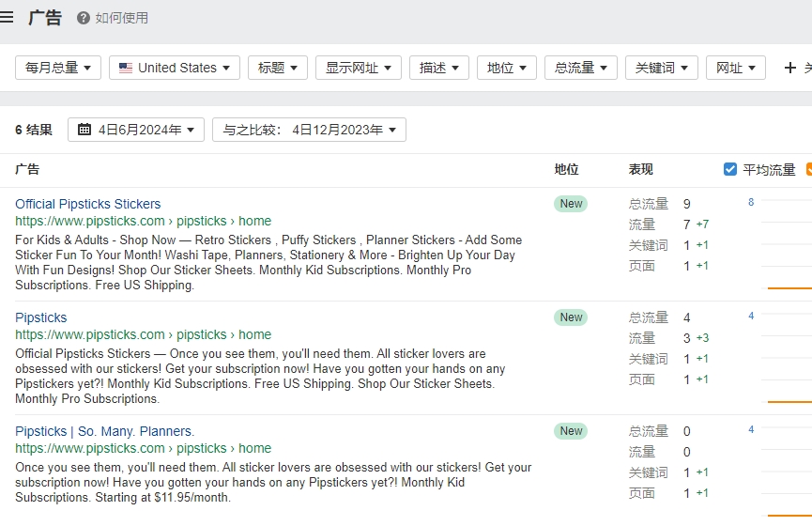
Task: Click the 广告 page title
Action: click(x=45, y=18)
